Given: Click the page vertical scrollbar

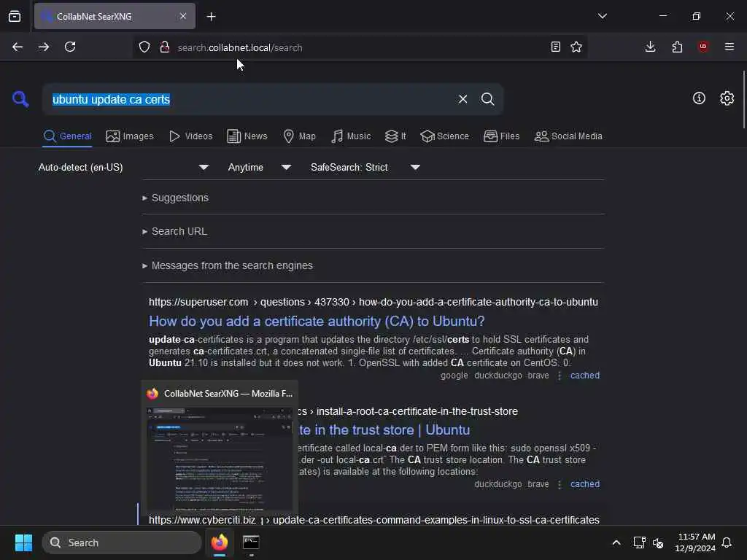Looking at the screenshot, I should pyautogui.click(x=743, y=99).
